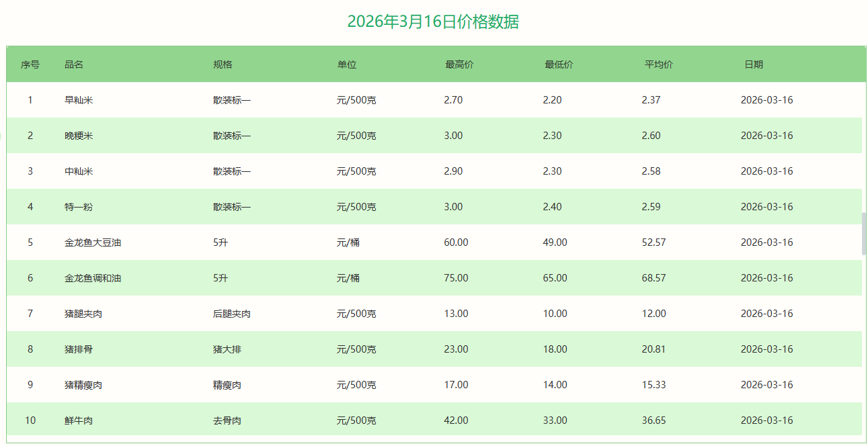The height and width of the screenshot is (446, 868).
Task: Select the 最高价 column header
Action: pos(459,64)
